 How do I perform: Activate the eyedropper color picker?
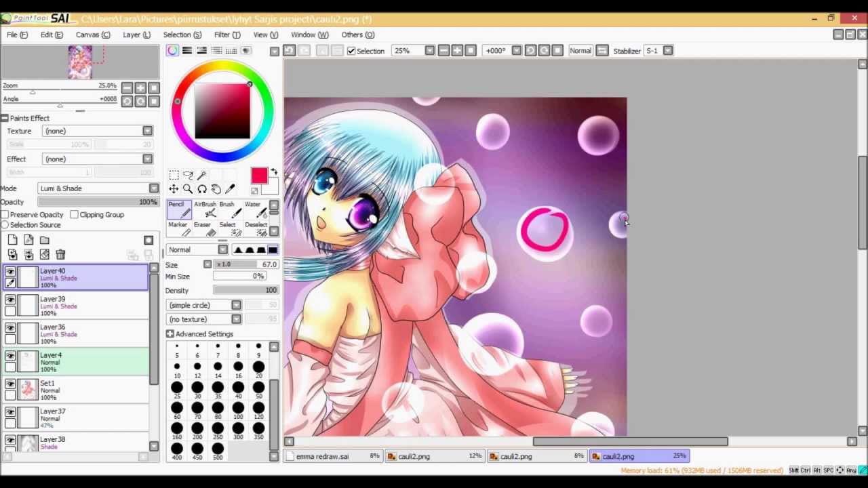point(230,189)
